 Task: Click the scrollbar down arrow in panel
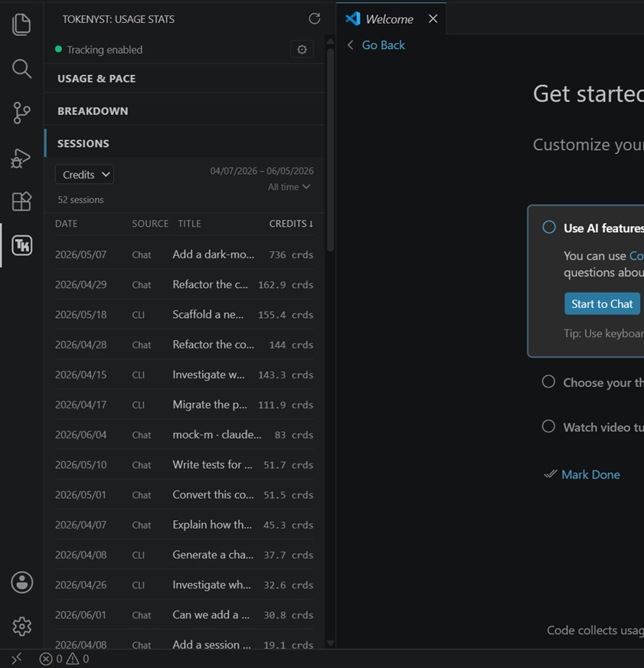(x=330, y=643)
